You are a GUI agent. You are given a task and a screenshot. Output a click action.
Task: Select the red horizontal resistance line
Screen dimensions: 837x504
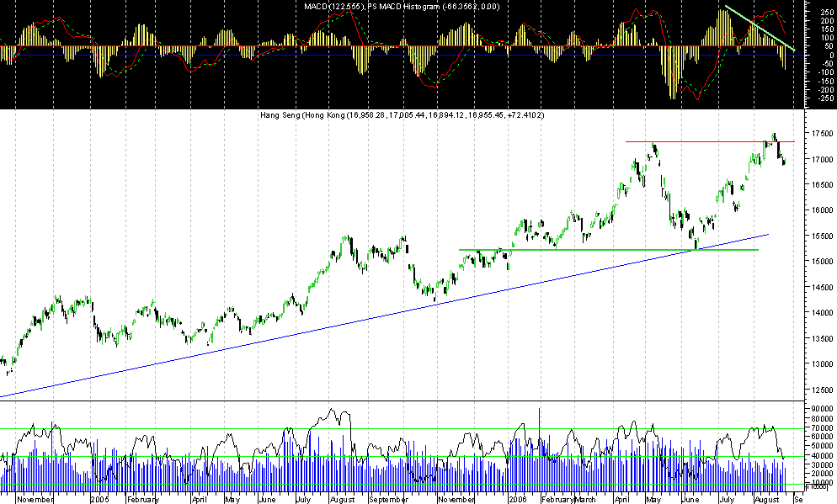tap(710, 142)
